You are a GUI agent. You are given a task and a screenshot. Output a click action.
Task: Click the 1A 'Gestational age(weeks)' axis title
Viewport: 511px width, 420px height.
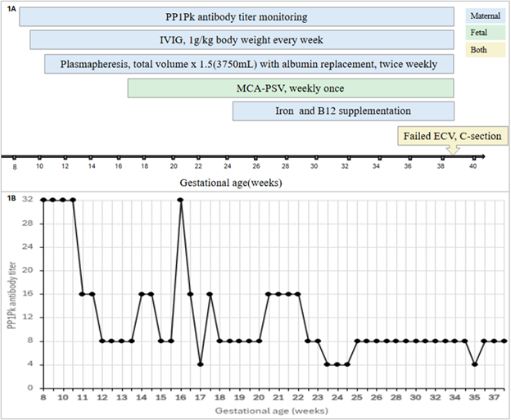point(231,183)
